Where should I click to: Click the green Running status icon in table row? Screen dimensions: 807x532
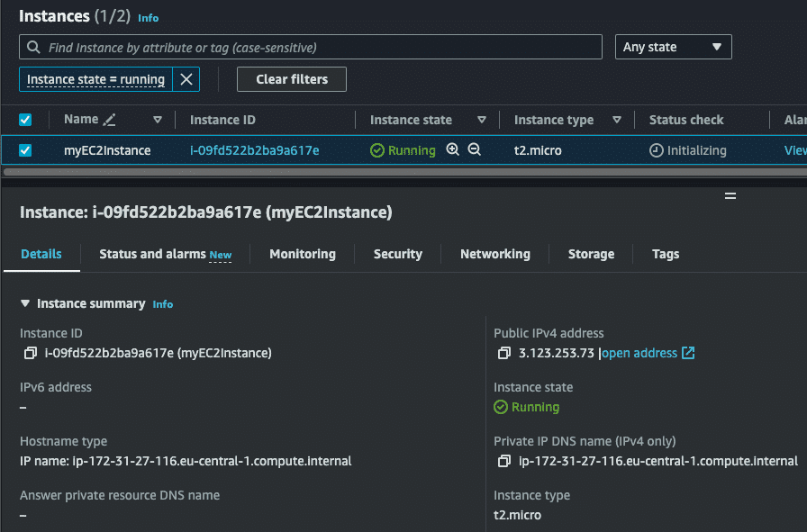[377, 150]
